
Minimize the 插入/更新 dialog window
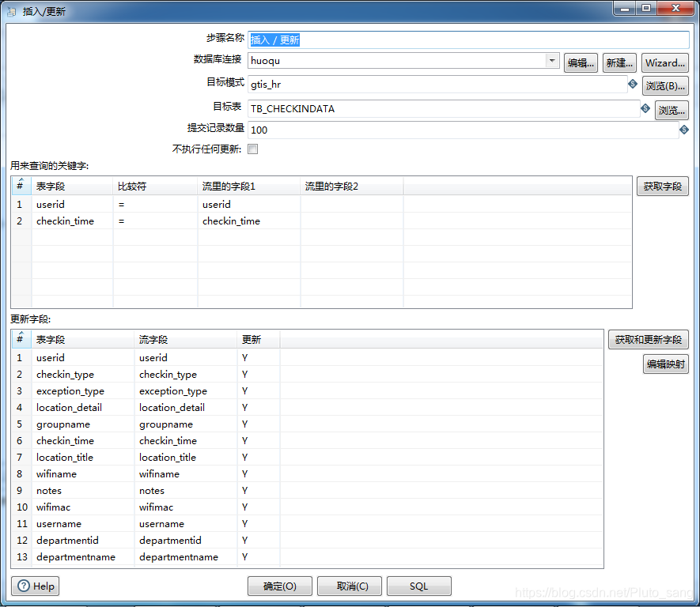click(x=625, y=9)
